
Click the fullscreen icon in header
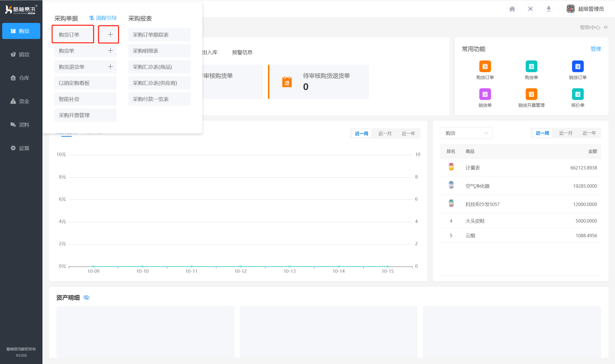[530, 9]
